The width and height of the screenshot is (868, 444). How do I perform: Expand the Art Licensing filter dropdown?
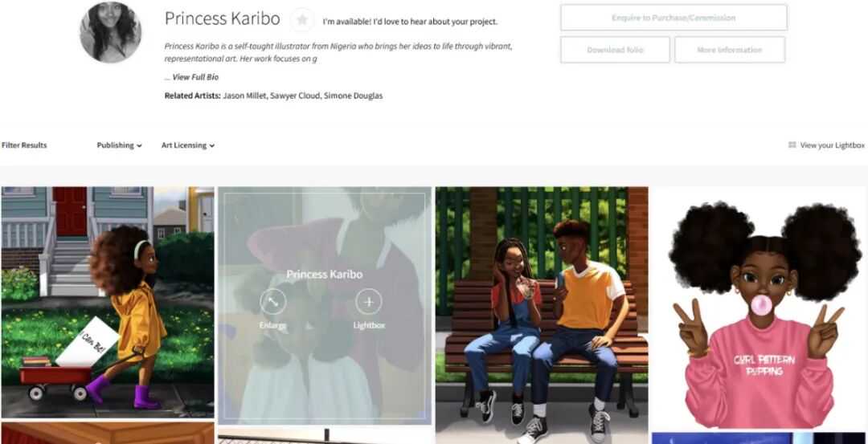tap(187, 145)
